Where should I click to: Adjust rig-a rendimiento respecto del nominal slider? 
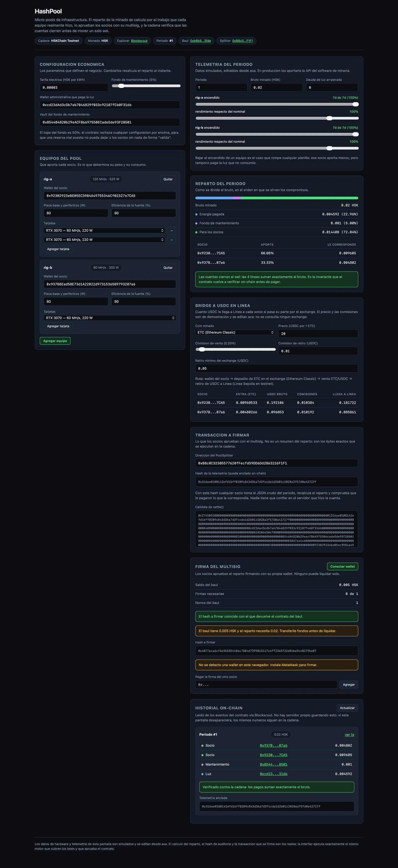[277, 118]
